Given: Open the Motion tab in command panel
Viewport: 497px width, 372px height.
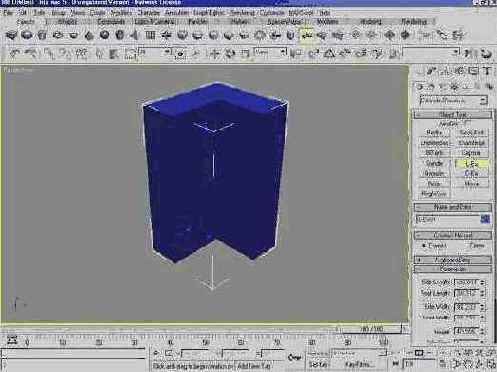Looking at the screenshot, I should pyautogui.click(x=460, y=71).
